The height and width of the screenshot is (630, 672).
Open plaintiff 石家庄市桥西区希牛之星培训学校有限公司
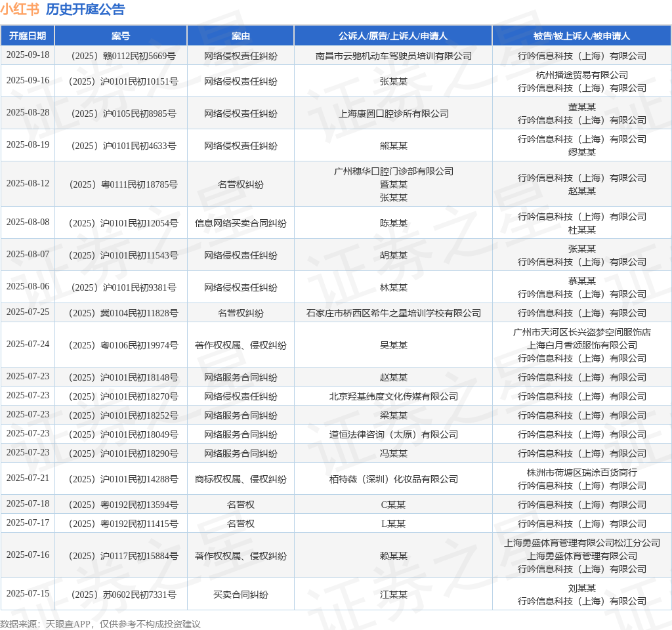point(393,313)
